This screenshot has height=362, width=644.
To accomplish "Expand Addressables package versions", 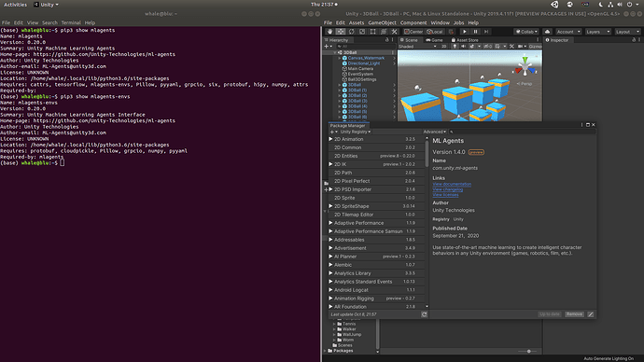I will tap(330, 240).
